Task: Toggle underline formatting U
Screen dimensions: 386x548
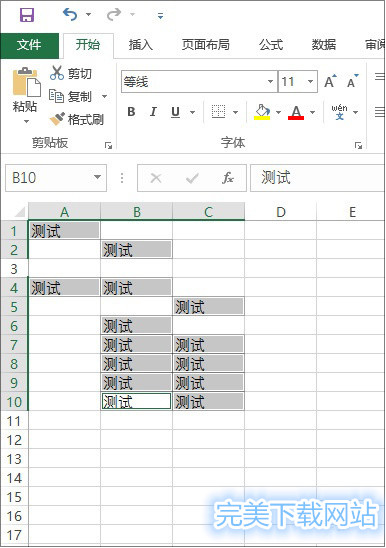Action: (176, 112)
